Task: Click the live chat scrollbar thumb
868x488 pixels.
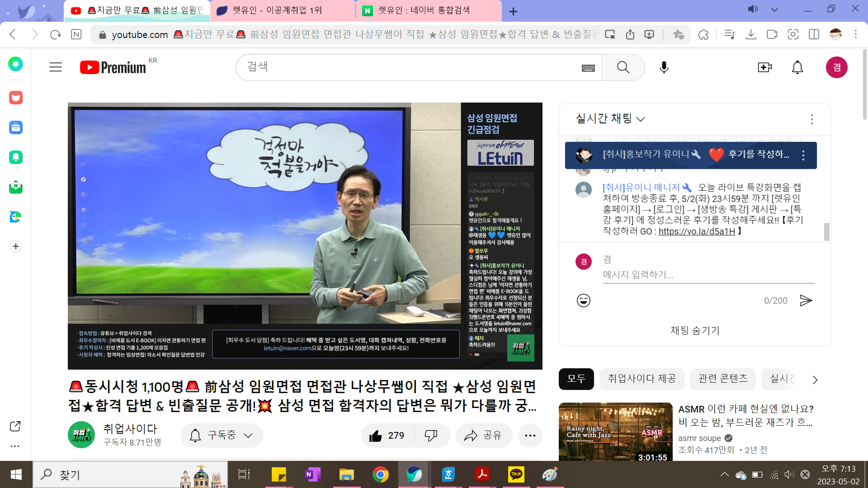Action: (827, 232)
